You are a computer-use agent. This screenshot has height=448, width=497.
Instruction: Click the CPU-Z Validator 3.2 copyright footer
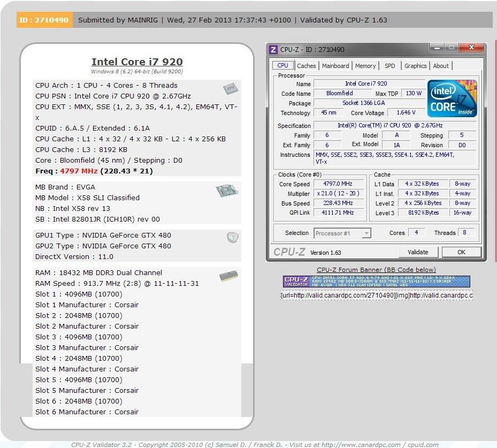pos(255,444)
